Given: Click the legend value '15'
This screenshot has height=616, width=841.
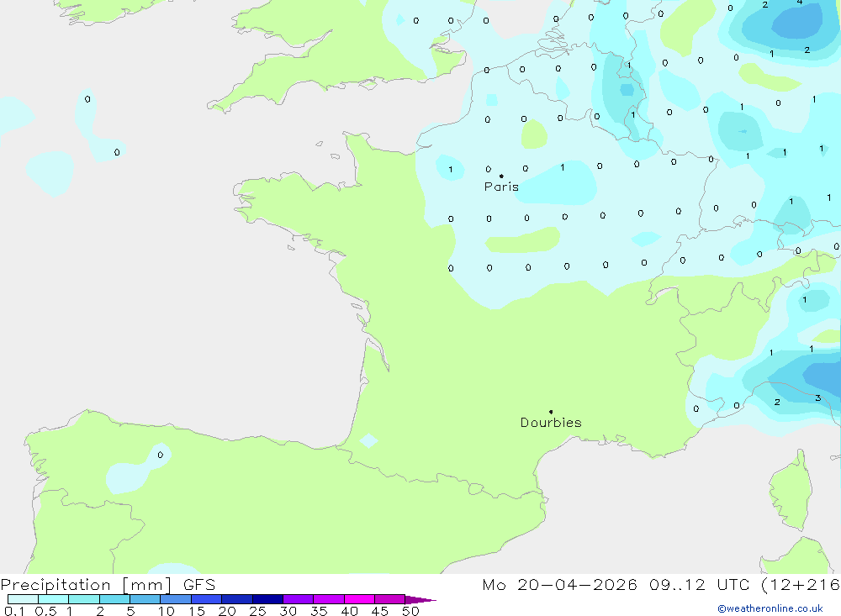Looking at the screenshot, I should pos(196,611).
